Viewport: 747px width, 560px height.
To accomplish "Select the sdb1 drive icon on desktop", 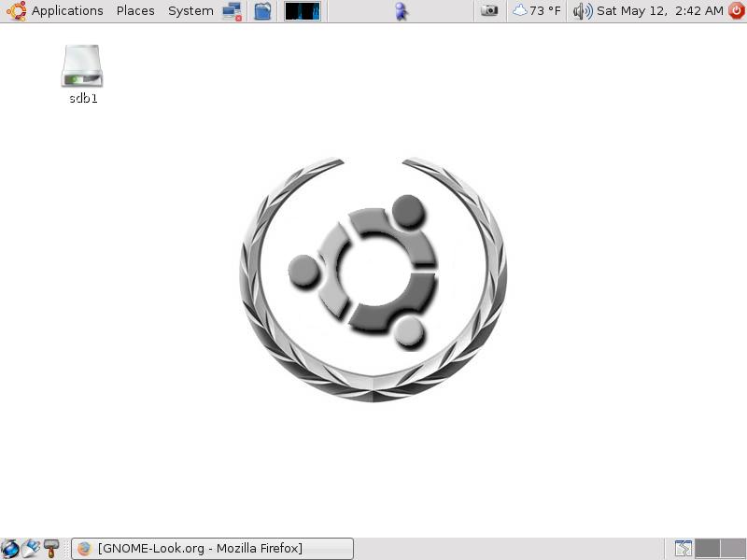I will (x=82, y=65).
